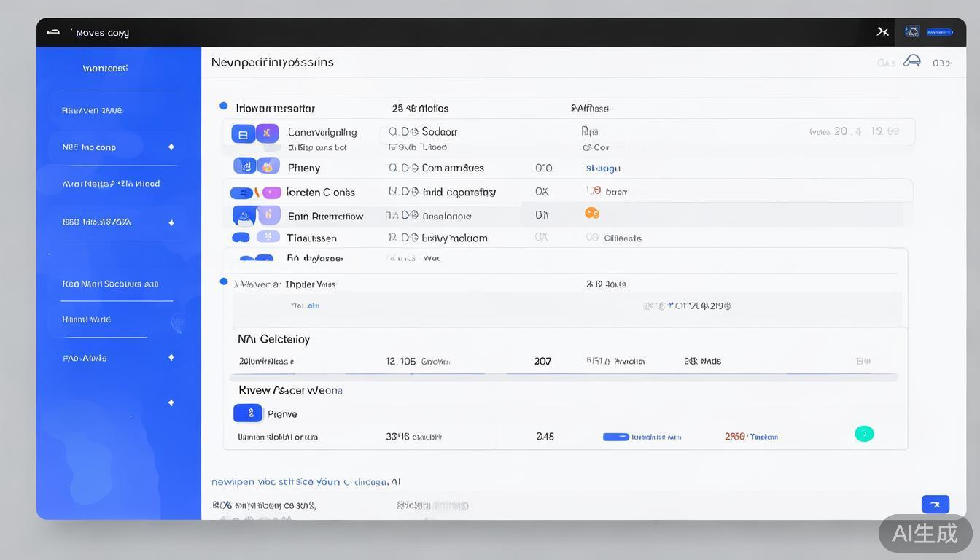This screenshot has width=980, height=560.
Task: Select the radio dot beside Ihowun mrsattar
Action: [x=224, y=106]
